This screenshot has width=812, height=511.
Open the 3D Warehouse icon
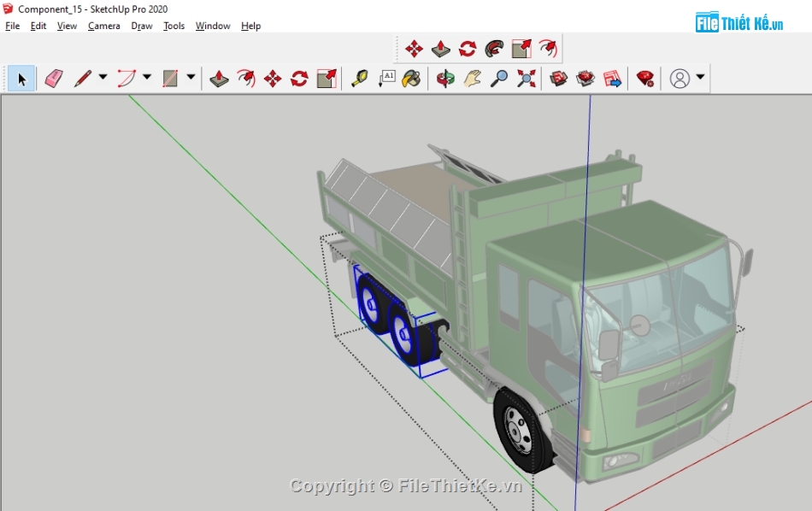tap(558, 79)
